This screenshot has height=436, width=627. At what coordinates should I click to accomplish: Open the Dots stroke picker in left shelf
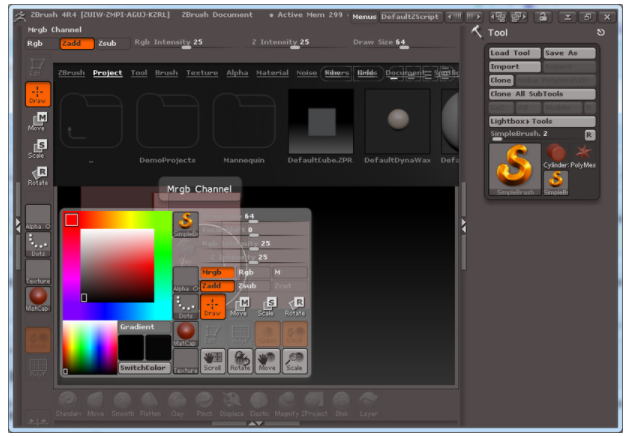pyautogui.click(x=38, y=245)
